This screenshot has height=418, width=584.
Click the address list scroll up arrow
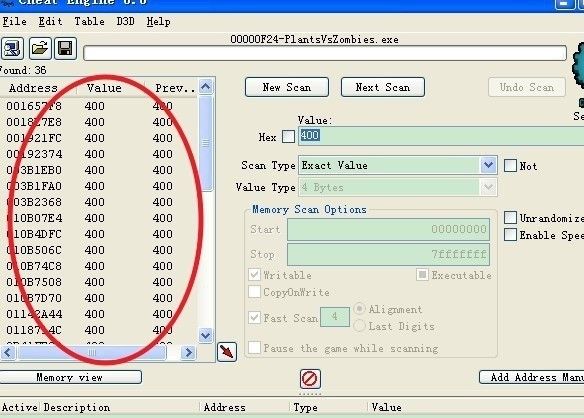206,87
